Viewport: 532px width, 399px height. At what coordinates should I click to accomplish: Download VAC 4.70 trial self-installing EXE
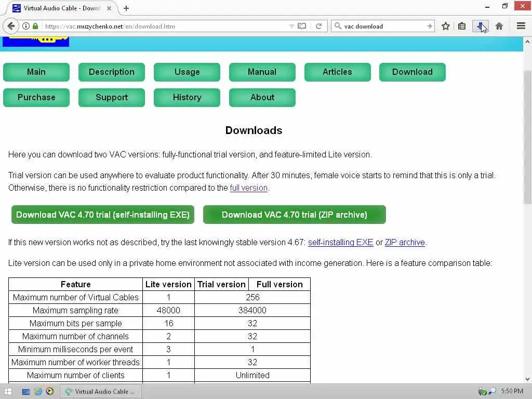pos(103,215)
